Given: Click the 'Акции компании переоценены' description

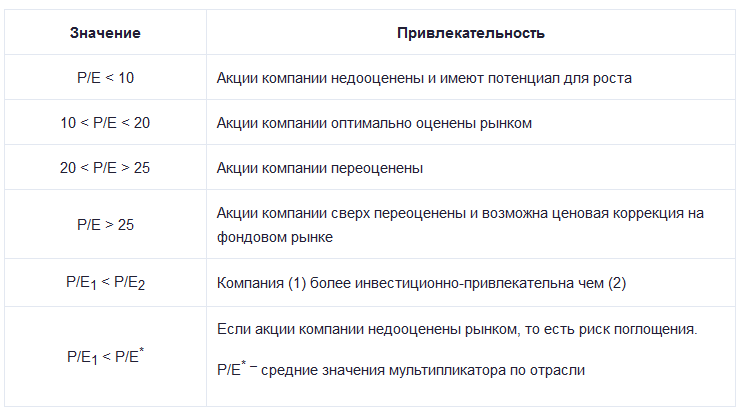Looking at the screenshot, I should point(320,168).
